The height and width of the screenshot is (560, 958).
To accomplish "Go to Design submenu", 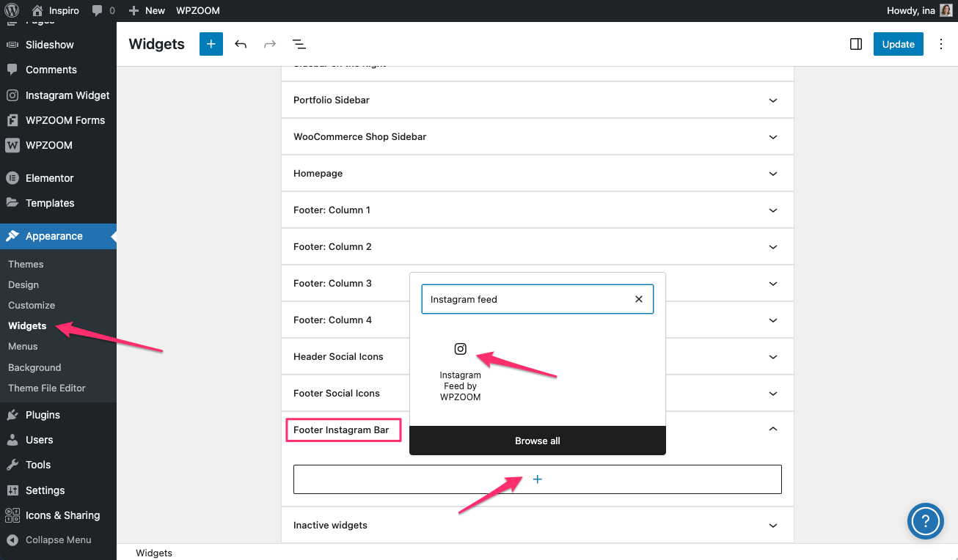I will pos(23,284).
